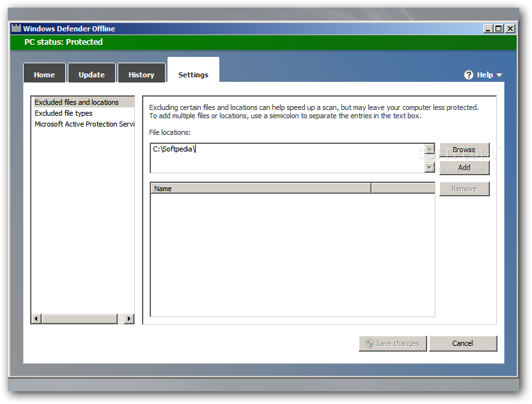Click the PC status: Protected banner text
This screenshot has width=532, height=404.
(63, 42)
